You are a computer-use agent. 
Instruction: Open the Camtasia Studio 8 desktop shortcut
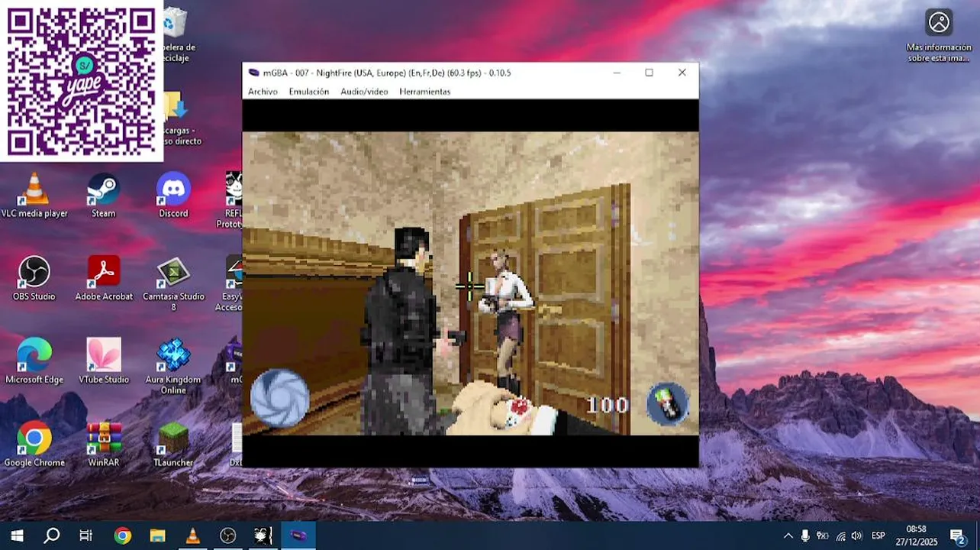coord(173,283)
